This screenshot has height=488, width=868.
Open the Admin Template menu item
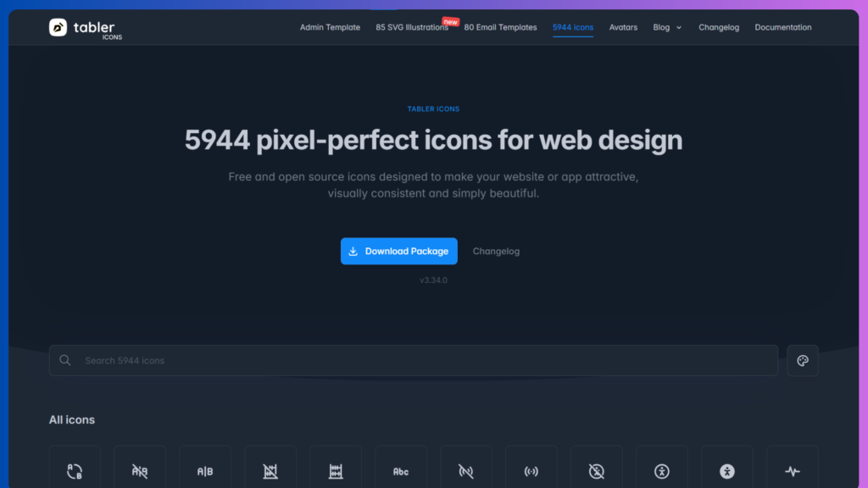330,27
